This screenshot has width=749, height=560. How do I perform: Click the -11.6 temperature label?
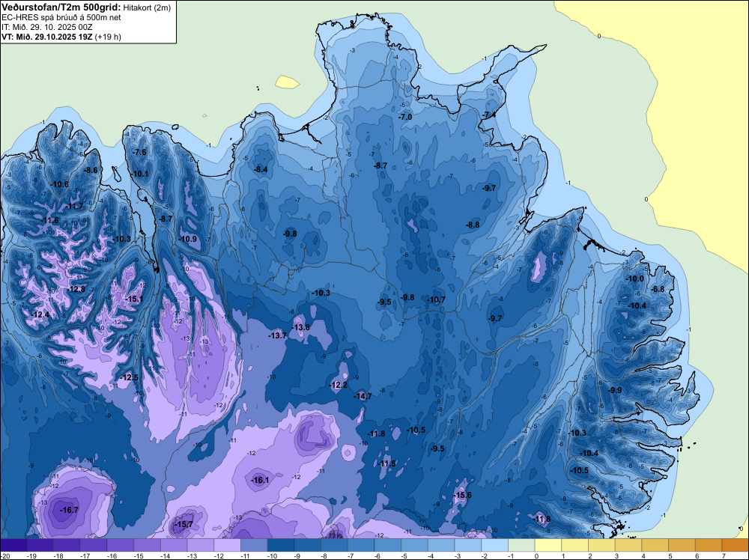pos(49,220)
